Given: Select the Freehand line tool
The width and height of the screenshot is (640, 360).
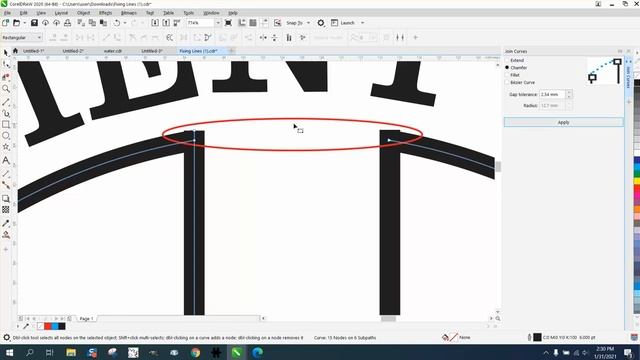Looking at the screenshot, I should coord(6,102).
